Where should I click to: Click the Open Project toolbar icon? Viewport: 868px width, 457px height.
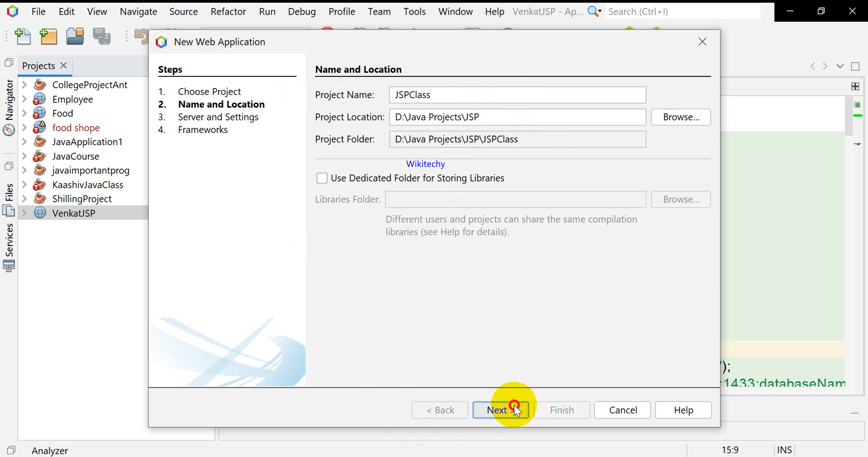75,37
